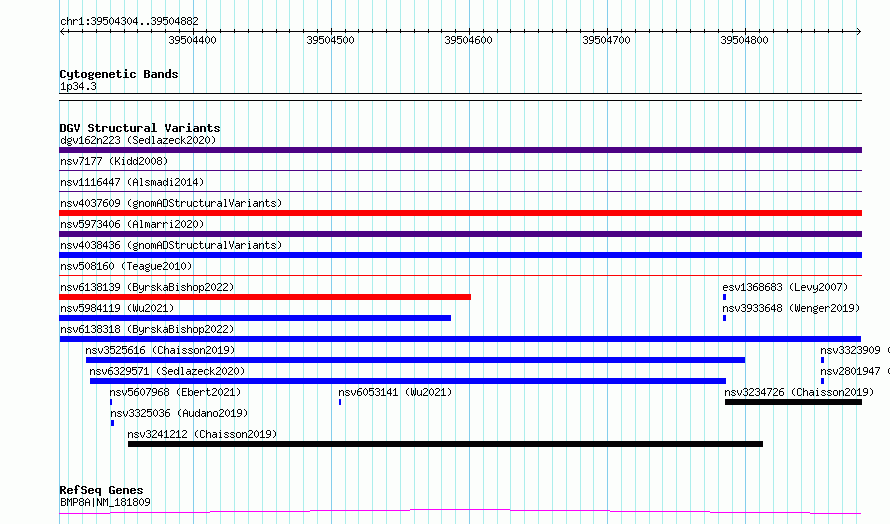The image size is (890, 524).
Task: Click the BMP8A|NM_181809 gene label
Action: (x=105, y=502)
